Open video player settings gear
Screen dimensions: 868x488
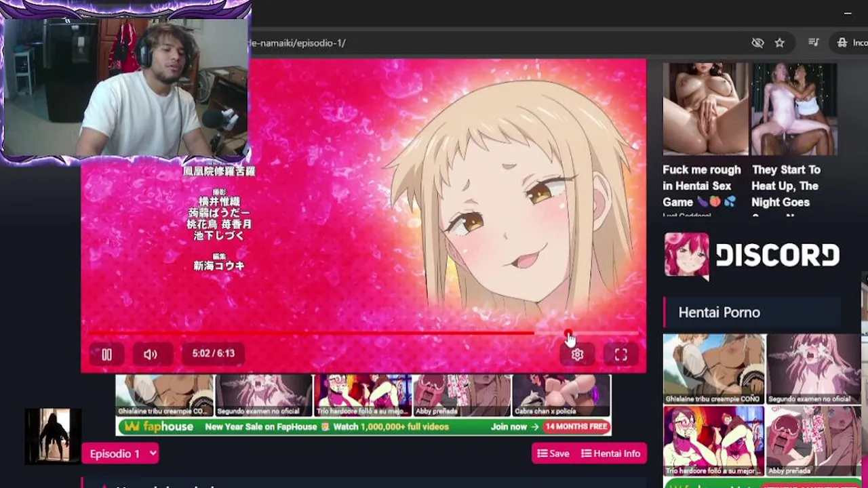577,354
